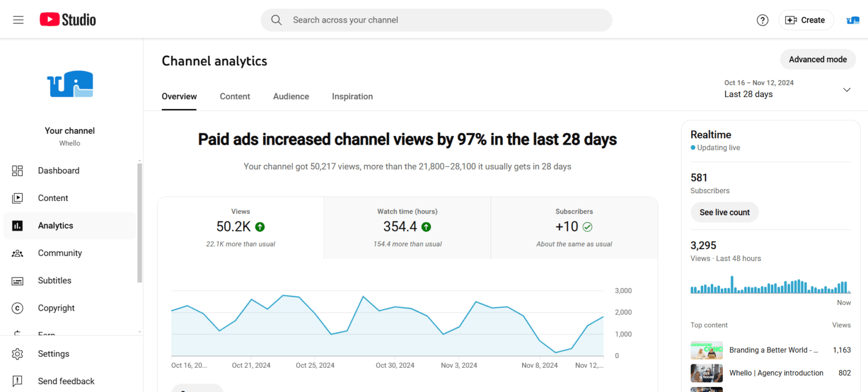Click the Send feedback icon

point(18,381)
